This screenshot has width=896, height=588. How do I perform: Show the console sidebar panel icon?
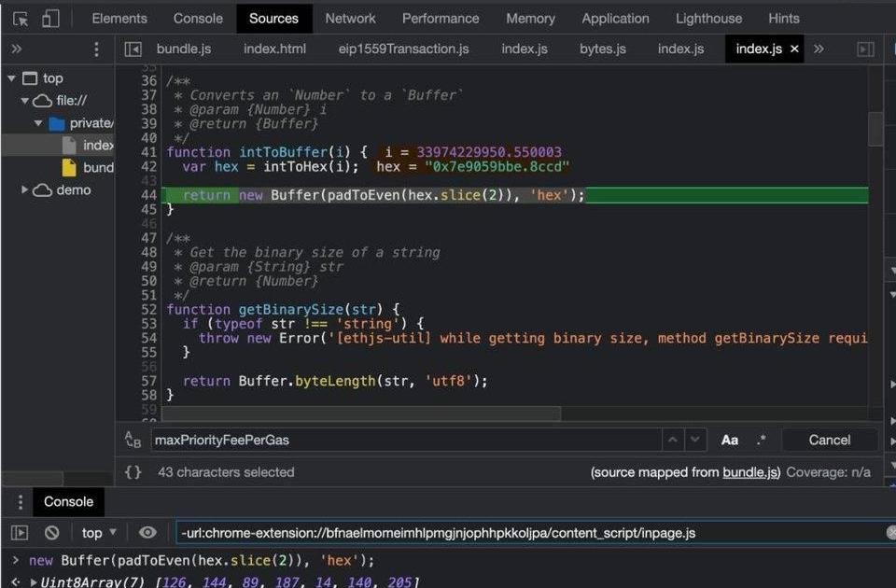click(20, 533)
